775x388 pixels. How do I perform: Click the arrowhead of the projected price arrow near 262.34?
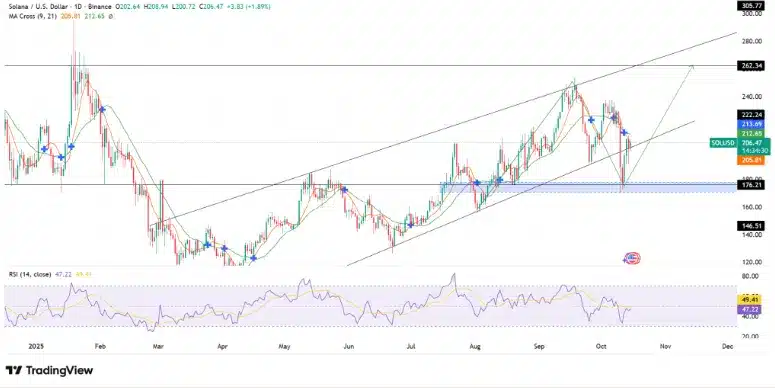tap(691, 67)
